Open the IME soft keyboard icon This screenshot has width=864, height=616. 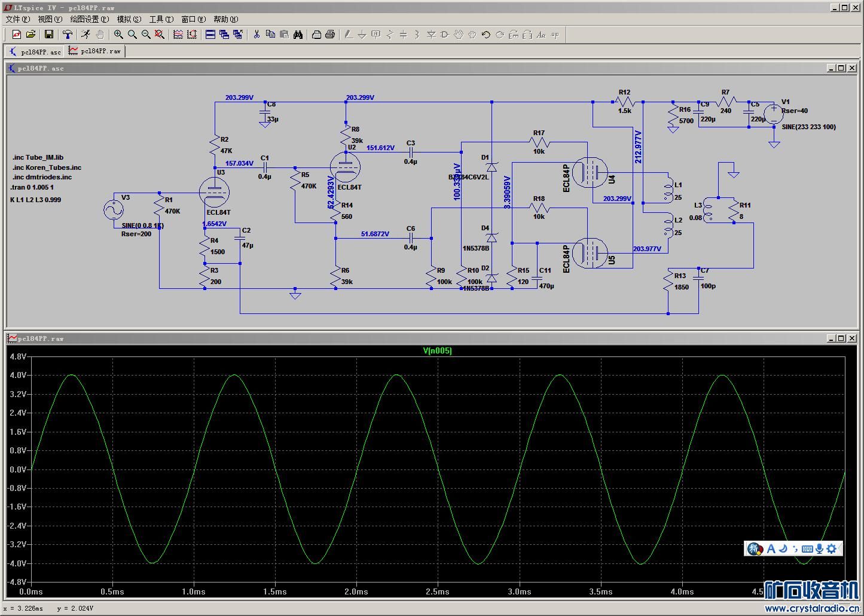[807, 548]
